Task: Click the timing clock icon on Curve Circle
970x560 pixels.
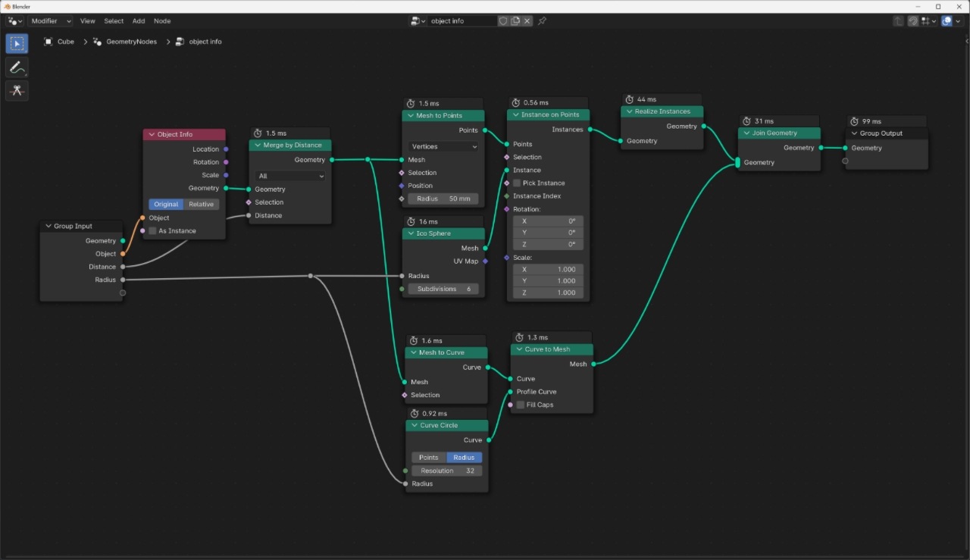Action: coord(415,414)
